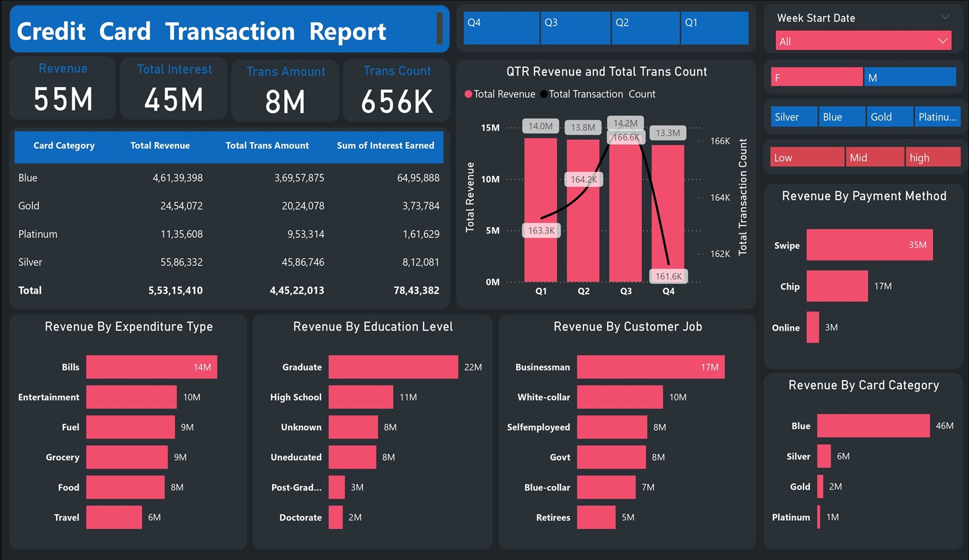Image resolution: width=969 pixels, height=560 pixels.
Task: Sort table by Total Revenue column header
Action: click(160, 146)
